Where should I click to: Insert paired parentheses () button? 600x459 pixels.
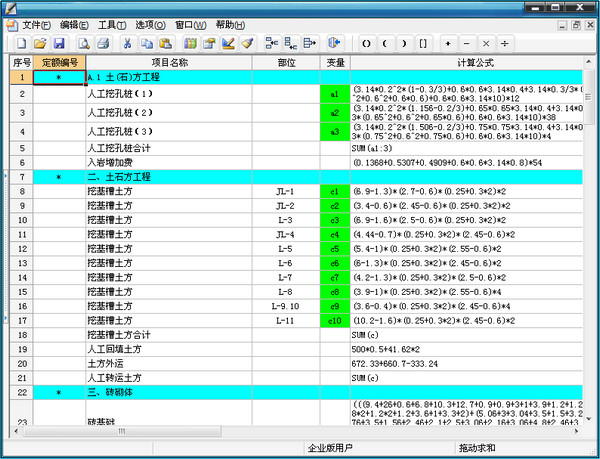click(x=366, y=44)
